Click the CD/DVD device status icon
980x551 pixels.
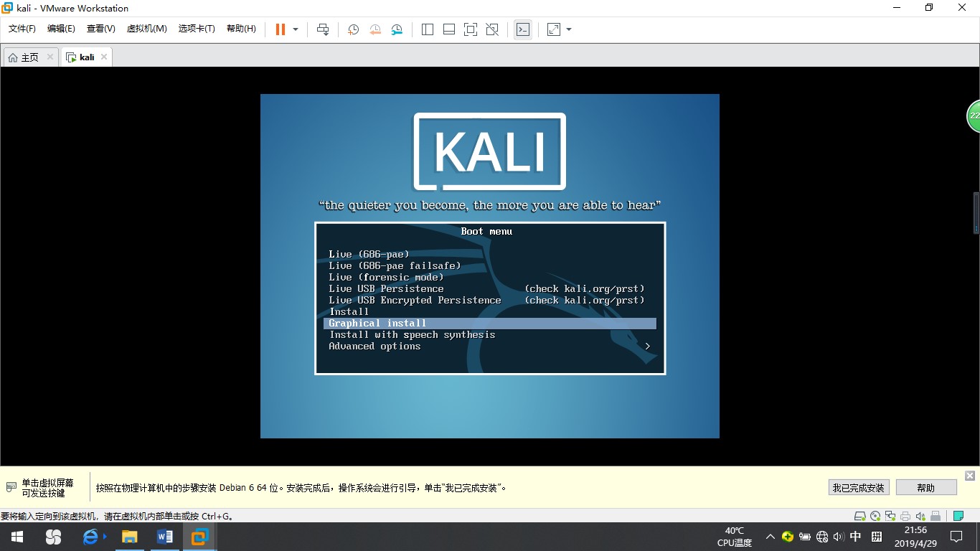(x=875, y=516)
